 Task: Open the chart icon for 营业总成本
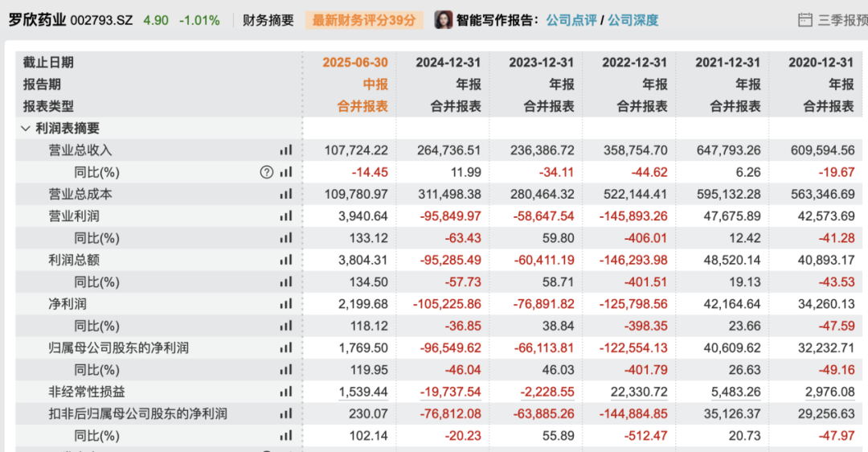(x=286, y=194)
